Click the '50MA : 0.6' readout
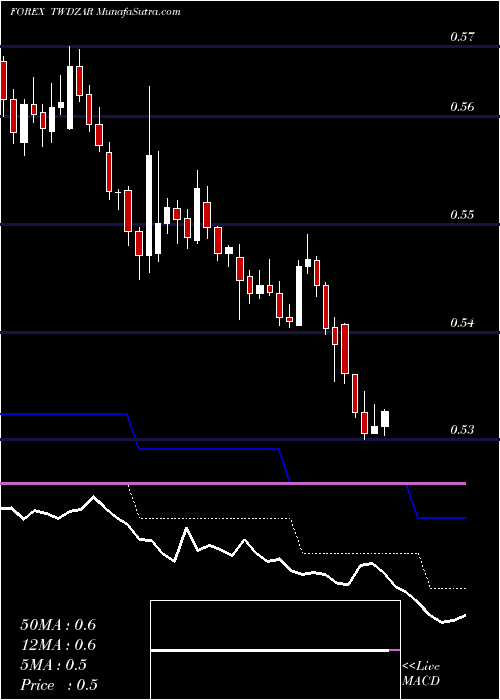 58,625
